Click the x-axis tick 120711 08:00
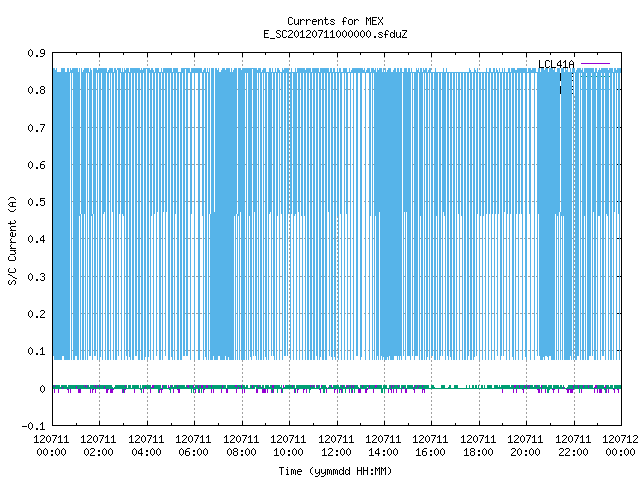 pyautogui.click(x=241, y=445)
